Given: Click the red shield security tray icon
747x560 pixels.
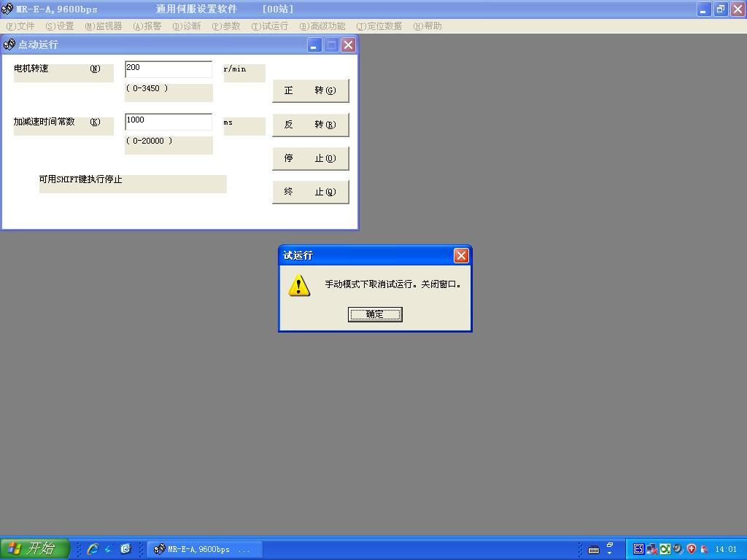Looking at the screenshot, I should (692, 549).
